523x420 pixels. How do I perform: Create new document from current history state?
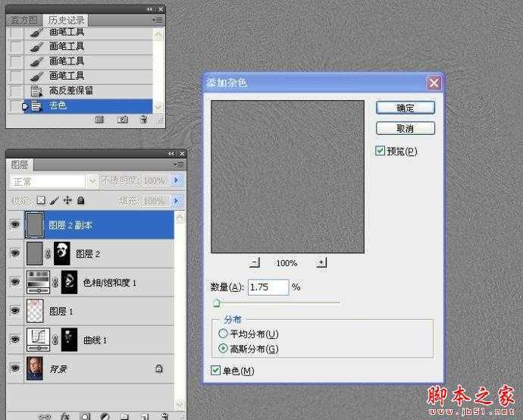tap(99, 120)
